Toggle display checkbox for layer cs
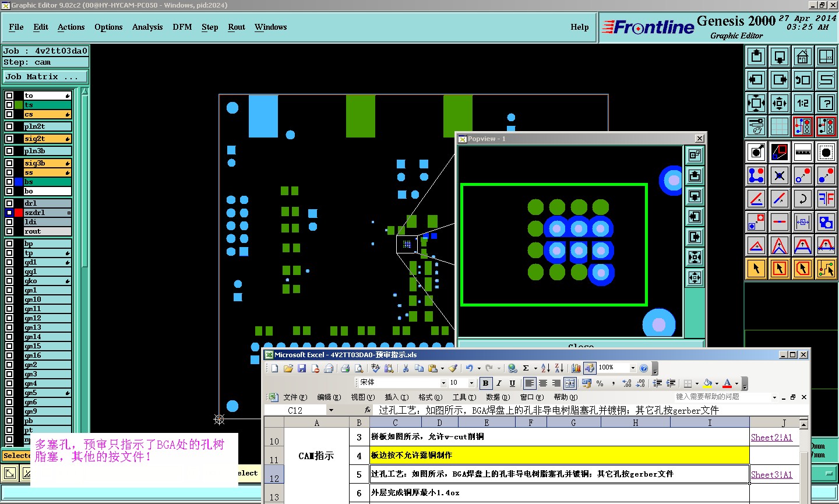The image size is (839, 504). pyautogui.click(x=9, y=114)
